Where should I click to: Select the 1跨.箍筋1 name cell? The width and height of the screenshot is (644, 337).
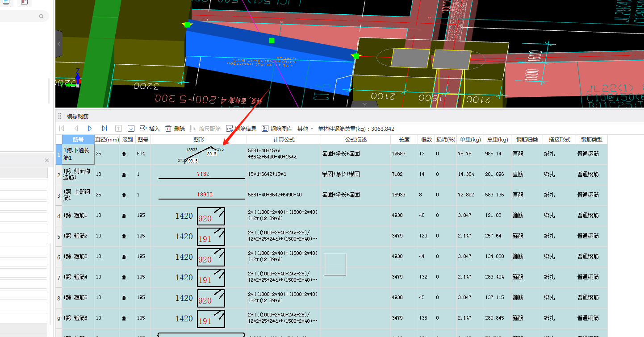[78, 216]
